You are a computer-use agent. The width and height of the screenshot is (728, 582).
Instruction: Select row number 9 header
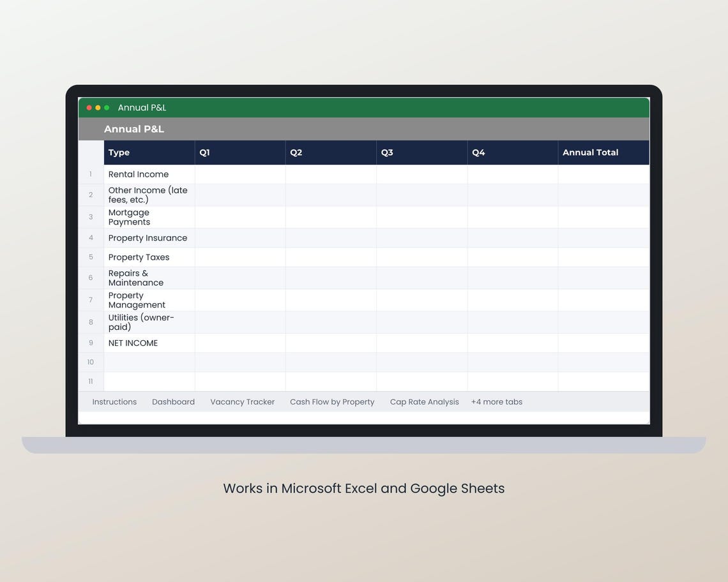click(x=91, y=343)
